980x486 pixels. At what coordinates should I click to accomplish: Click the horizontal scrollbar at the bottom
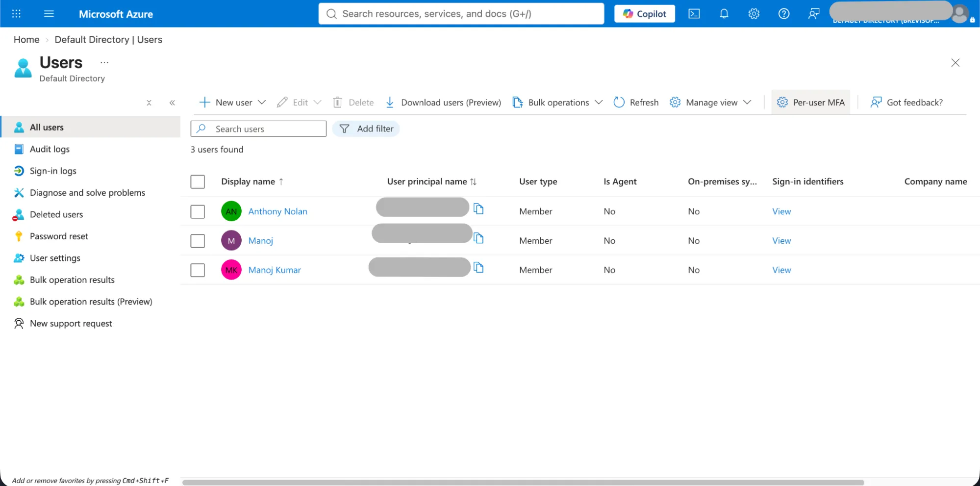(523, 483)
